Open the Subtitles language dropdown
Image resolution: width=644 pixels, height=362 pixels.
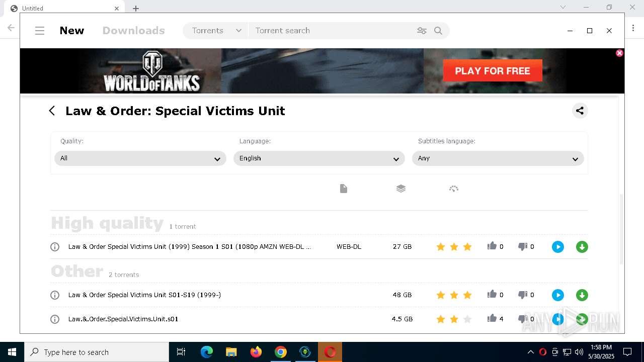click(x=498, y=158)
